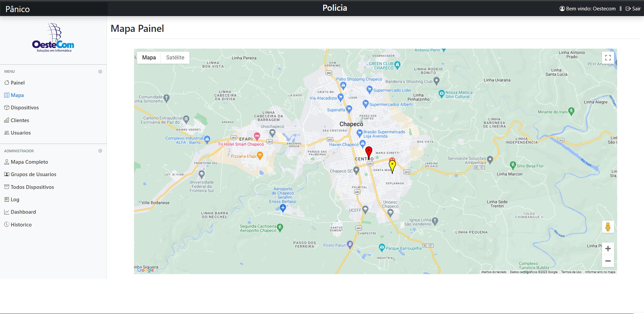Click the Pânico brand title
The image size is (644, 314).
(17, 9)
